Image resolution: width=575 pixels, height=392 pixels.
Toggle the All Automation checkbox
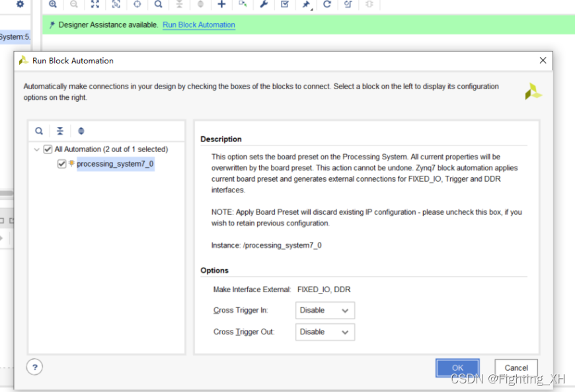48,149
